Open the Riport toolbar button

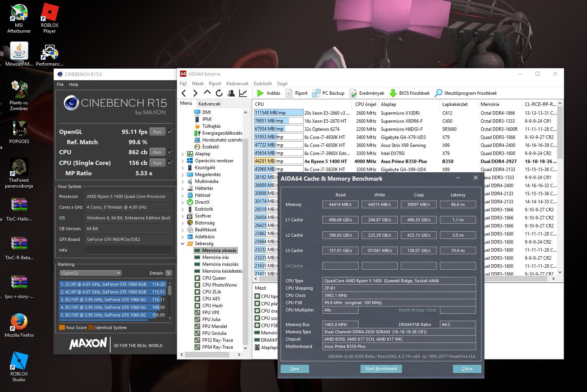pos(297,93)
